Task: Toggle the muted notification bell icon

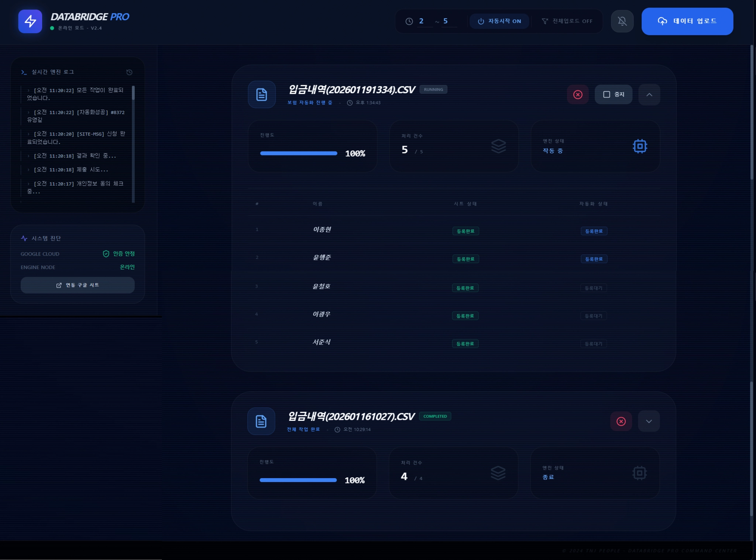Action: click(x=622, y=21)
